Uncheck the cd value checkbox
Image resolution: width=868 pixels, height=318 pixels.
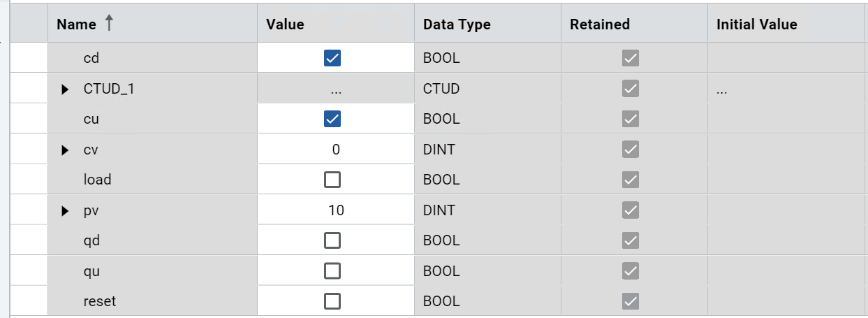(x=332, y=59)
